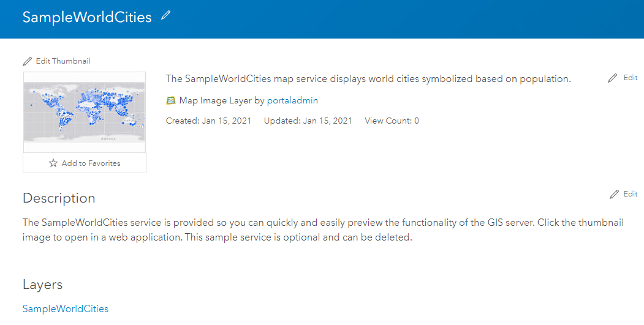Click the pencil icon next to the summary Edit
Viewport: 644px width, 325px height.
613,78
